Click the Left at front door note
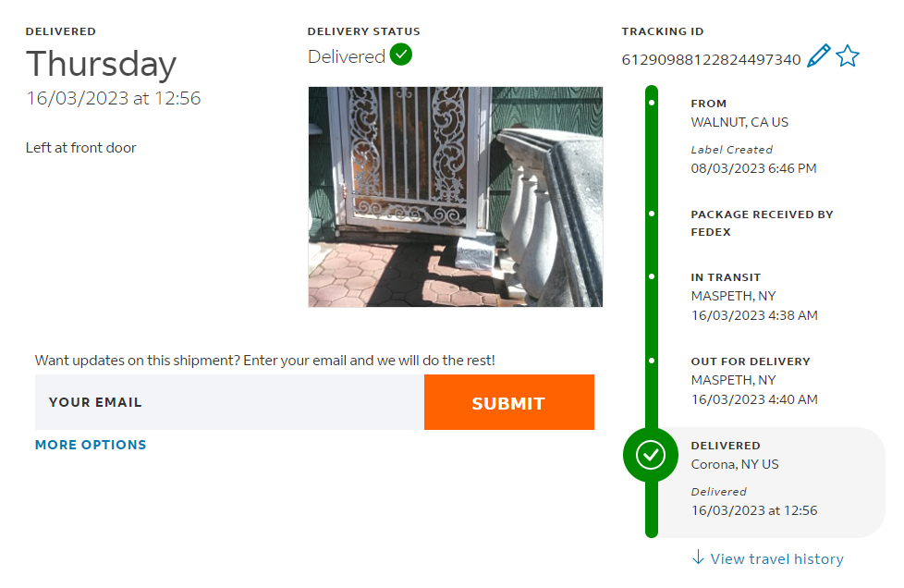Screen dimensions: 904x588 (81, 148)
